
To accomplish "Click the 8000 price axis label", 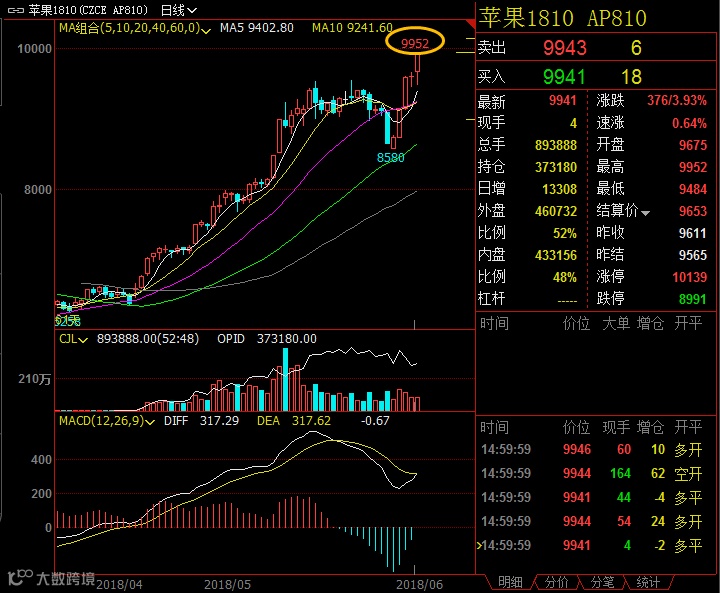I will [38, 190].
